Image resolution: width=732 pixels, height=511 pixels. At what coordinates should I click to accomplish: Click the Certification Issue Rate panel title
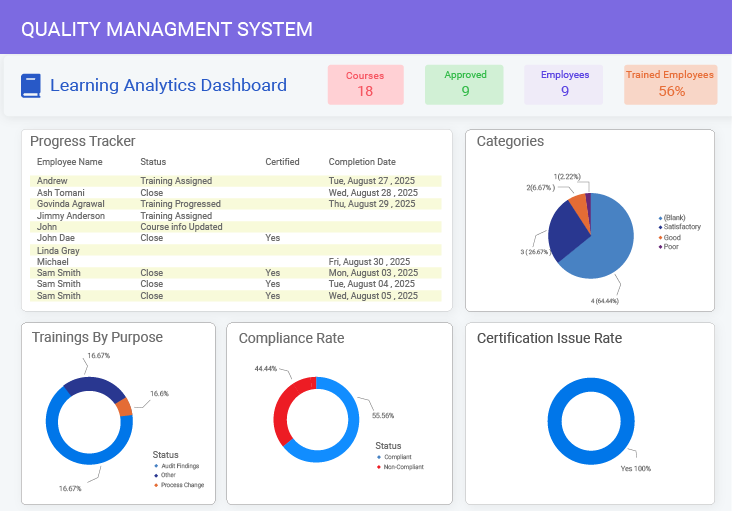click(x=549, y=338)
